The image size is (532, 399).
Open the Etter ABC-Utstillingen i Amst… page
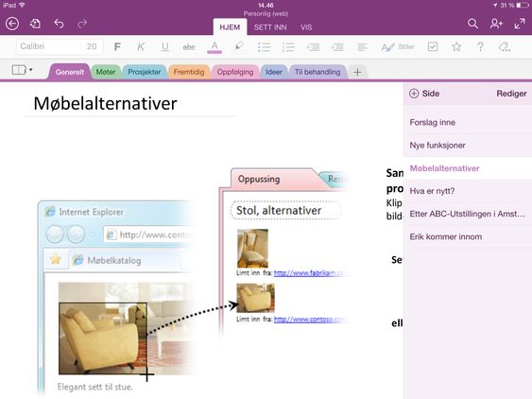coord(468,214)
